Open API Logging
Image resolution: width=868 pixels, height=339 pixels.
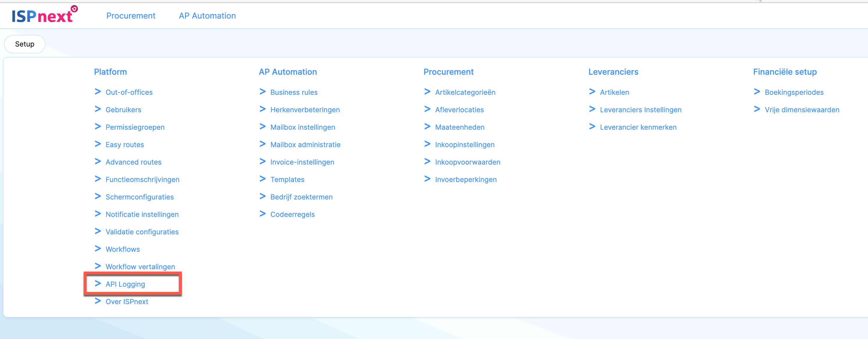click(x=125, y=284)
